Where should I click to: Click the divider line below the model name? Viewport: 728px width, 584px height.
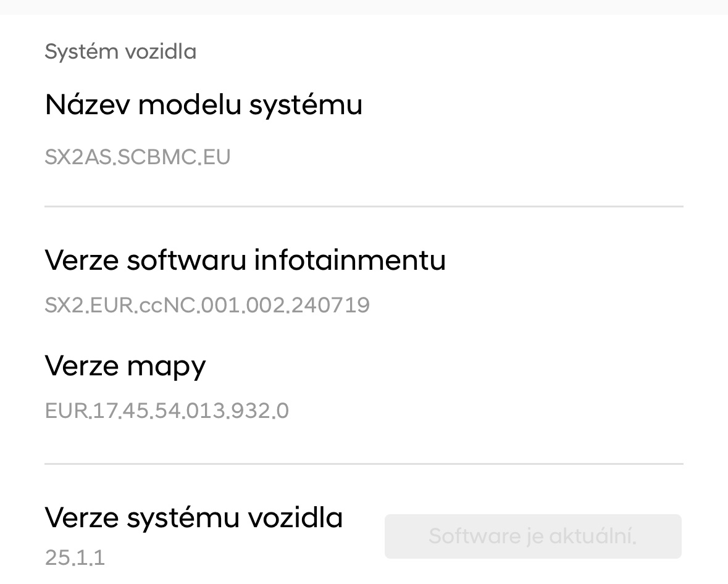(364, 206)
